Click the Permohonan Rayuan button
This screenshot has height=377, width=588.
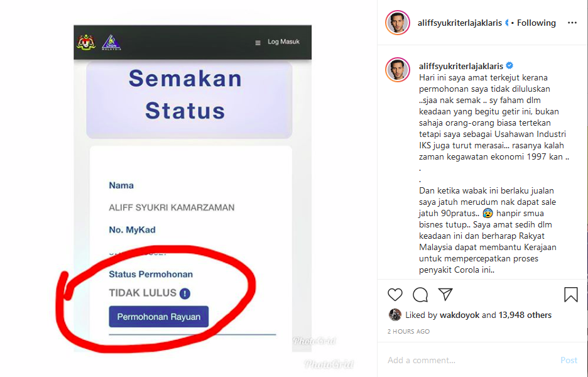click(159, 317)
